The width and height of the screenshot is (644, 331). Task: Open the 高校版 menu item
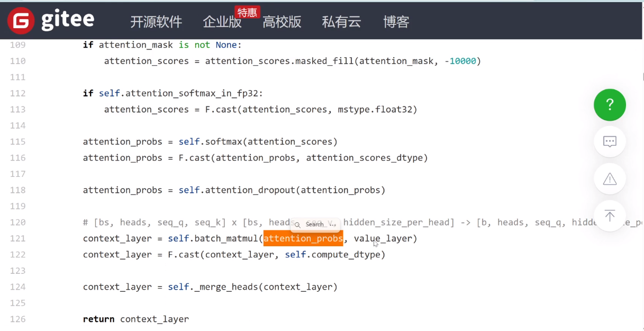click(282, 22)
